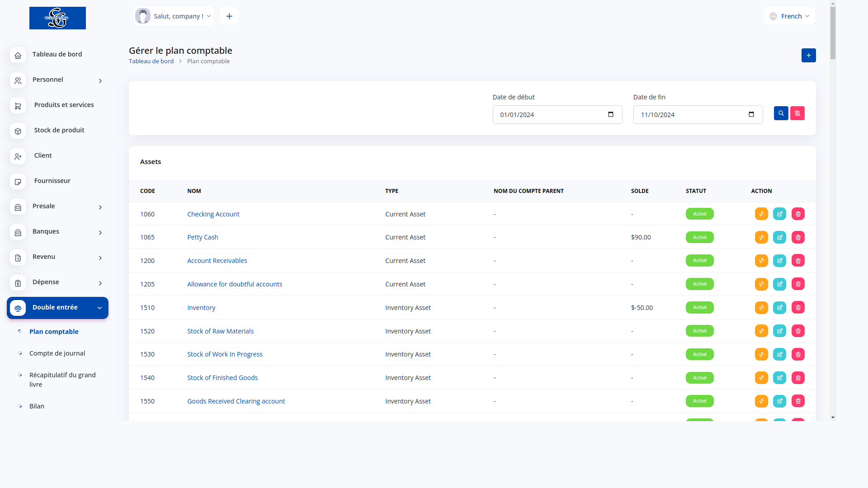The image size is (868, 488).
Task: Click the Checking Account link
Action: (213, 214)
